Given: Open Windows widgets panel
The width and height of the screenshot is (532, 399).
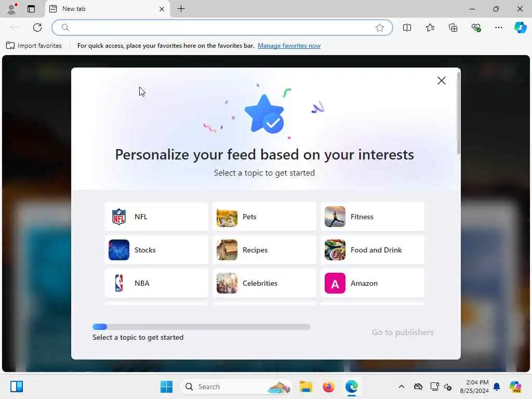Looking at the screenshot, I should tap(17, 387).
